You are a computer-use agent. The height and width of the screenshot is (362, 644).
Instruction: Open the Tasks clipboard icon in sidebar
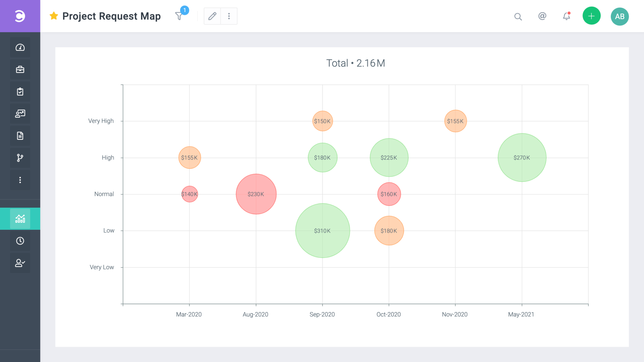click(20, 91)
